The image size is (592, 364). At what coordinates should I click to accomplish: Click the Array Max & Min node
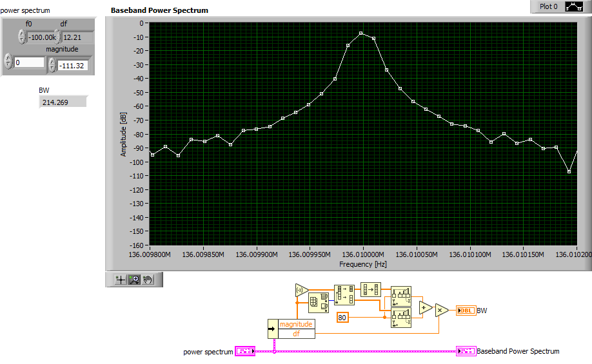[319, 303]
